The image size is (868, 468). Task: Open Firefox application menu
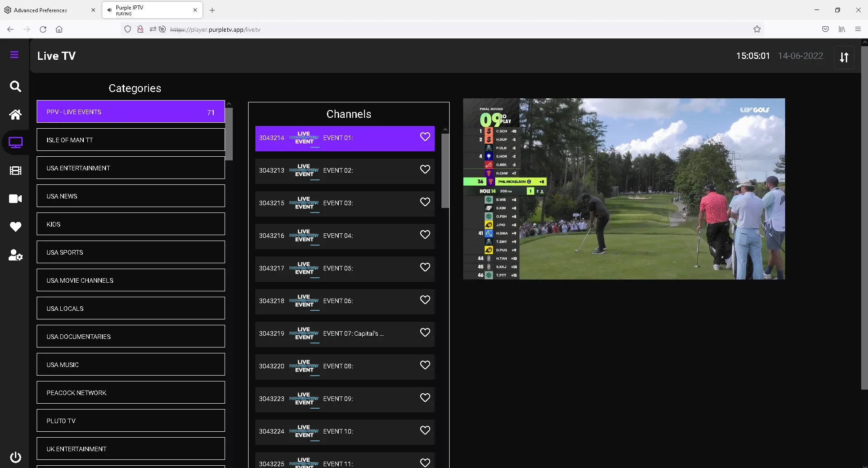point(858,29)
